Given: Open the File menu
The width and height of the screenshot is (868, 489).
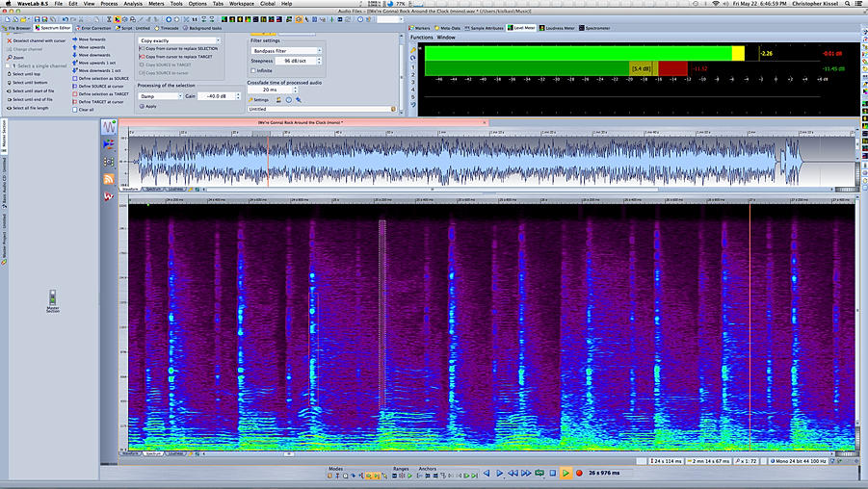Looking at the screenshot, I should 58,3.
